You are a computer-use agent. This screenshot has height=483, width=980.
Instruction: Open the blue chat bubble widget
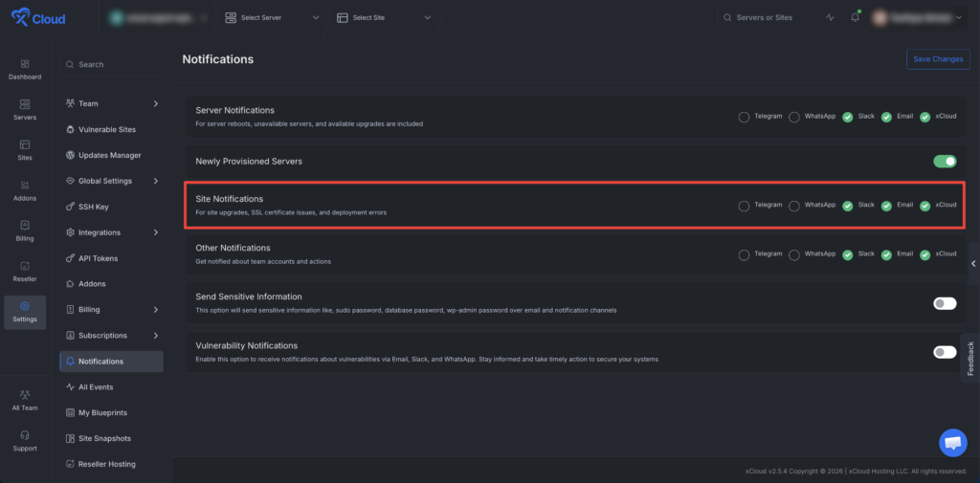952,443
